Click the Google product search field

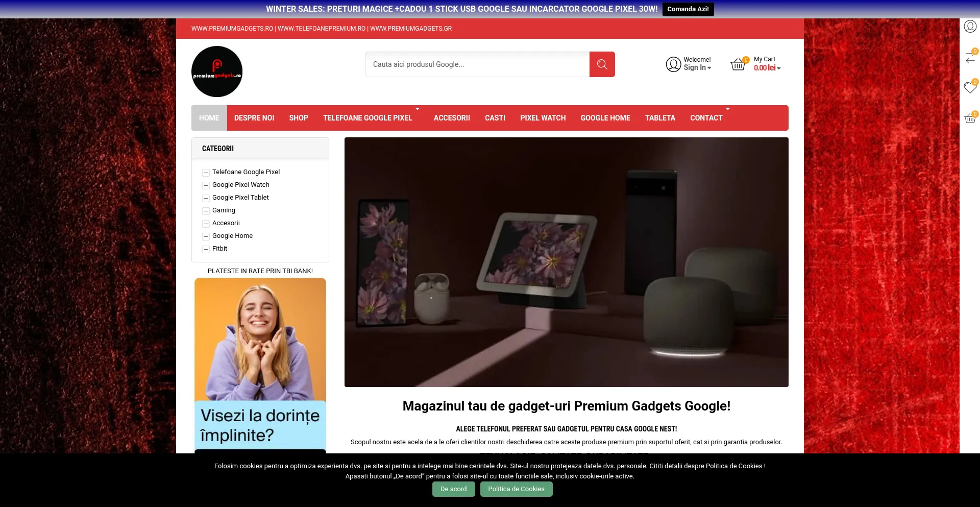tap(477, 64)
